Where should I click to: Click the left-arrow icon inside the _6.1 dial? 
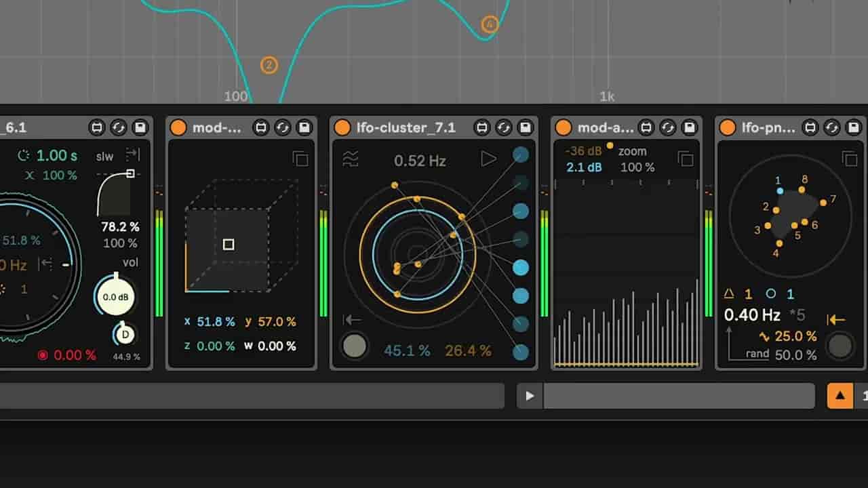click(x=45, y=264)
